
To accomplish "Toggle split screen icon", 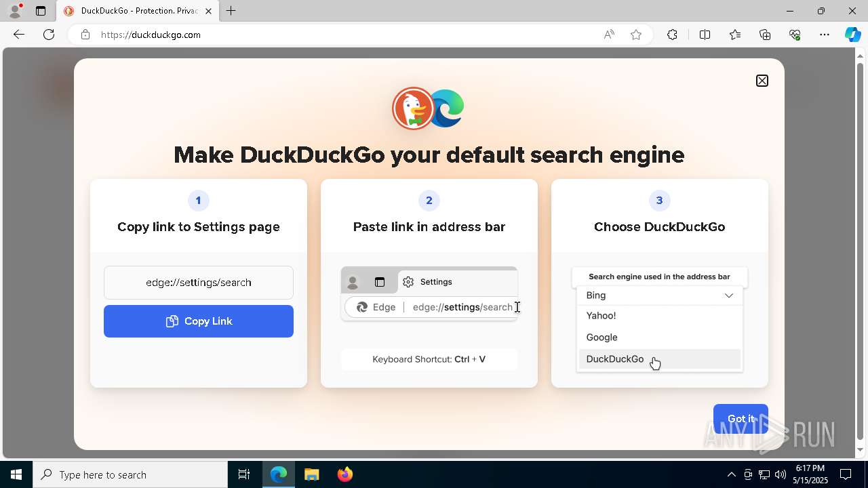I will click(x=705, y=35).
